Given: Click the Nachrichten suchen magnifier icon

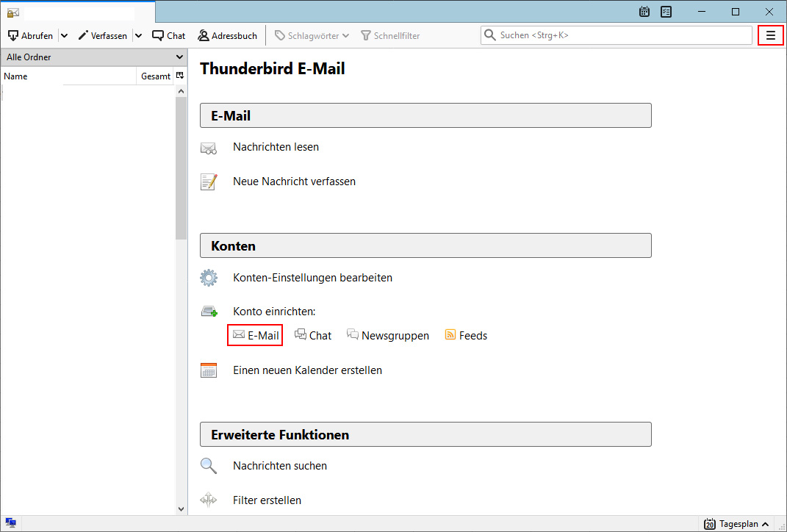Looking at the screenshot, I should point(208,466).
